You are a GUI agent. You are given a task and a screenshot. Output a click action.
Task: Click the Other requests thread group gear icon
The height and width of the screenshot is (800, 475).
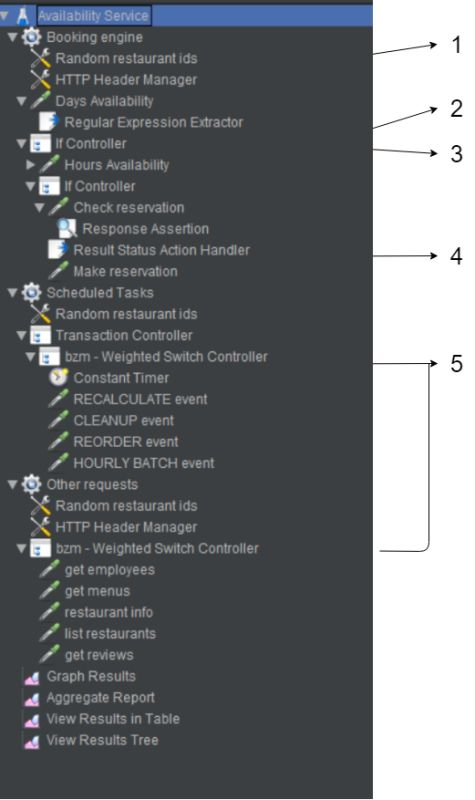[x=32, y=485]
